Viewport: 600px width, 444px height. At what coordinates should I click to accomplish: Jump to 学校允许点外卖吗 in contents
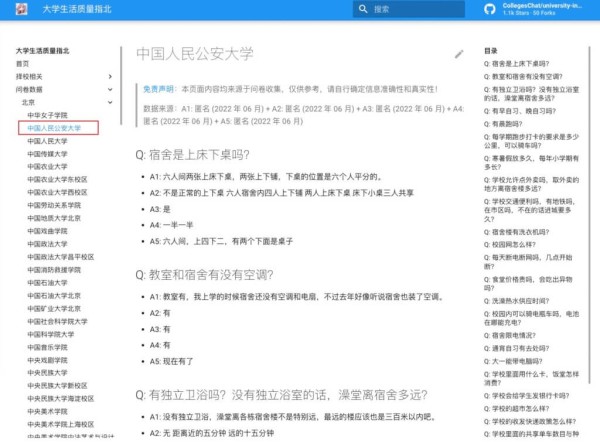532,184
